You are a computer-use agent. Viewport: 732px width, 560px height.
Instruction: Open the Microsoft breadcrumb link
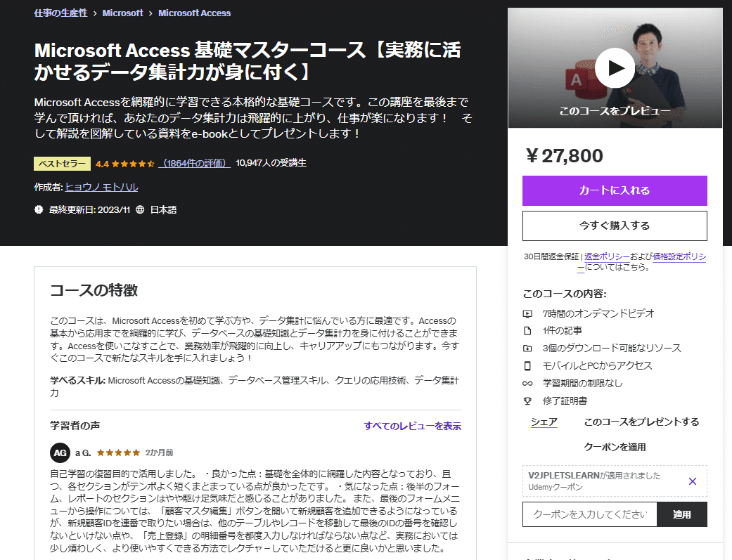[x=123, y=13]
